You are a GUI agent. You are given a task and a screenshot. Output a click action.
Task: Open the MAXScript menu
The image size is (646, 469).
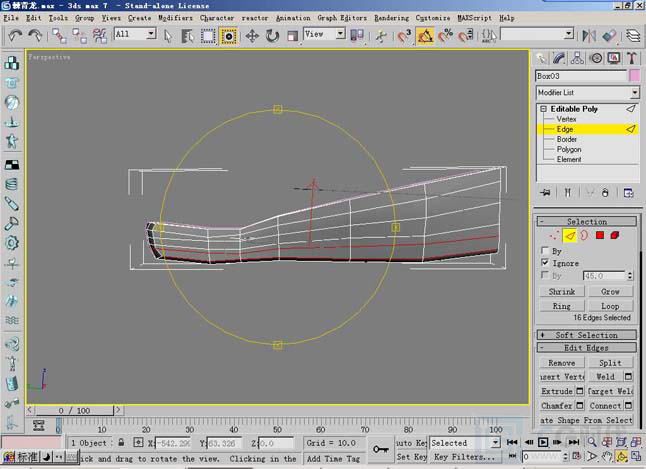point(475,18)
